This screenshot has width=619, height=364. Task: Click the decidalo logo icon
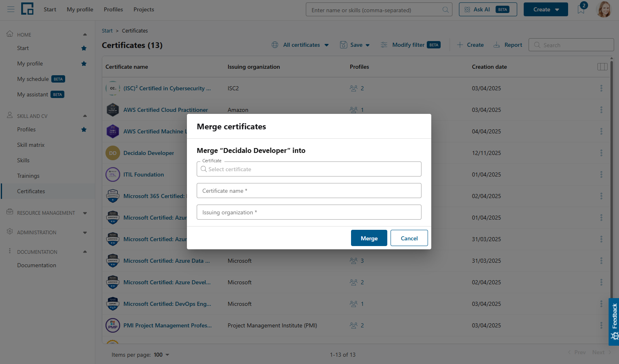tap(27, 9)
